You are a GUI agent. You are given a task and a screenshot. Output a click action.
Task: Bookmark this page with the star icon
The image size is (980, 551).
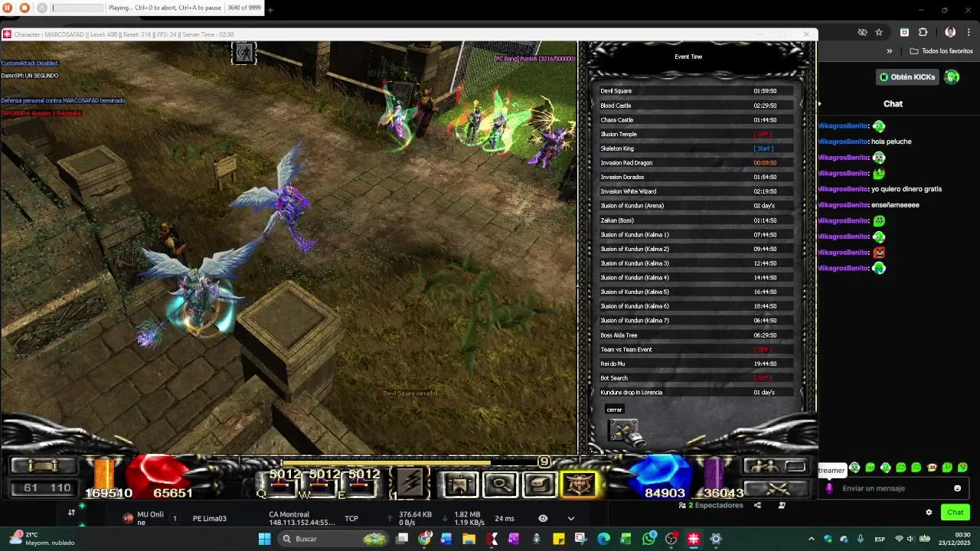coord(879,32)
